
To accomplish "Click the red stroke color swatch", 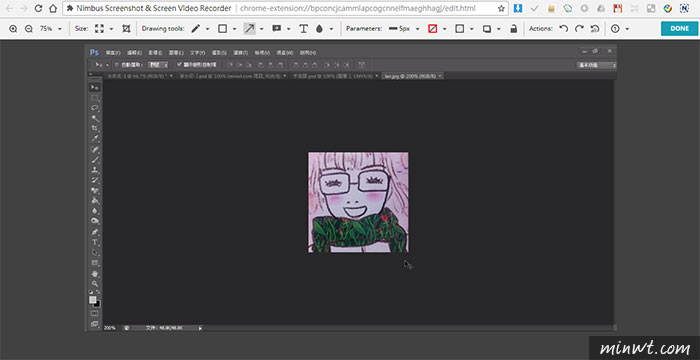I will click(432, 29).
